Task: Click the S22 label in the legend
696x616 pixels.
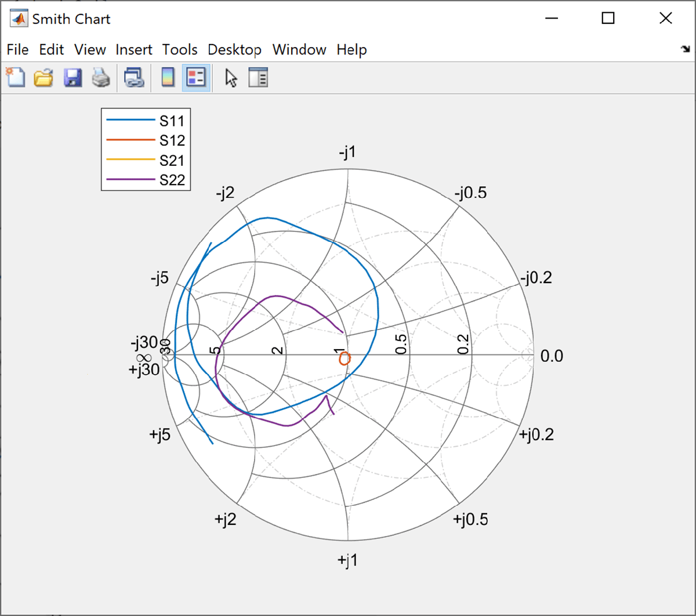Action: [x=172, y=180]
